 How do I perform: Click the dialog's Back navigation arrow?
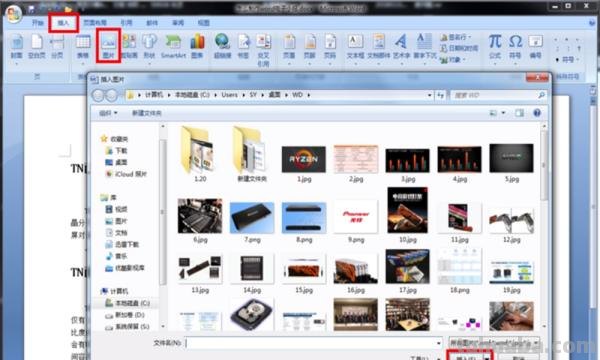click(98, 95)
